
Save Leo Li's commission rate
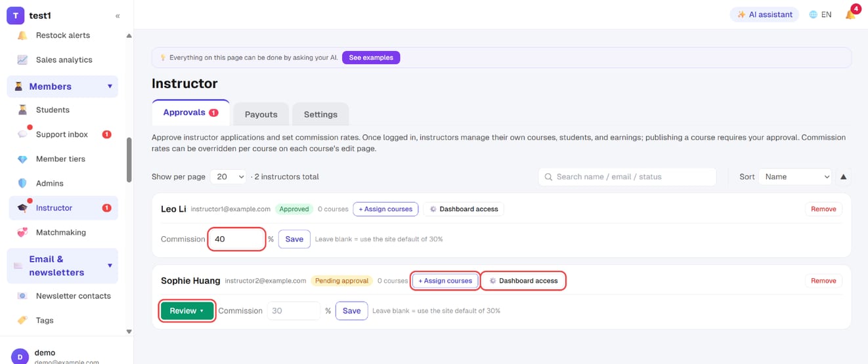coord(294,239)
